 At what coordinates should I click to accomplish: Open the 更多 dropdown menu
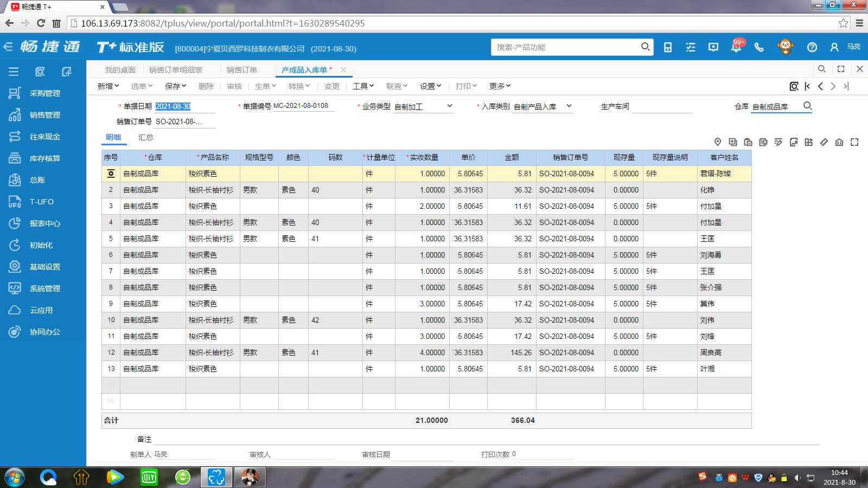tap(500, 86)
